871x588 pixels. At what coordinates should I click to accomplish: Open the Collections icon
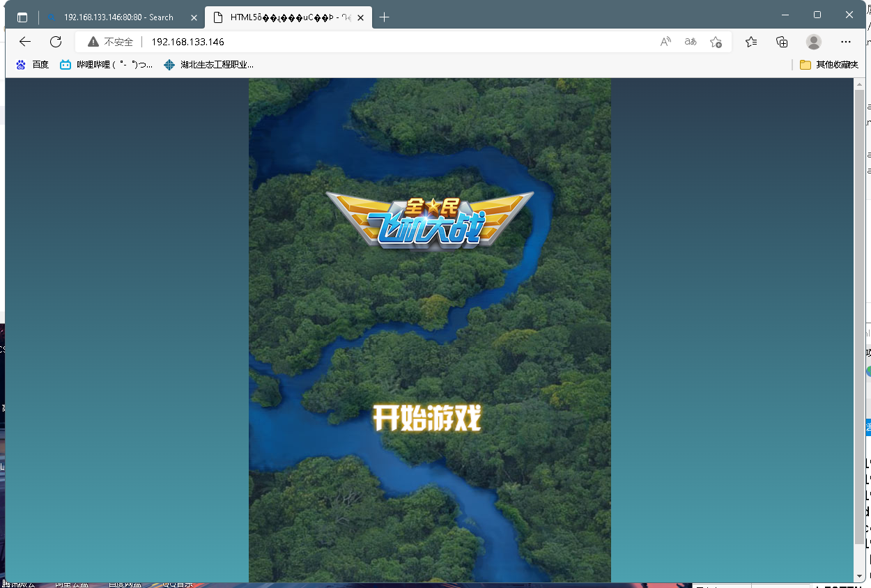tap(782, 42)
